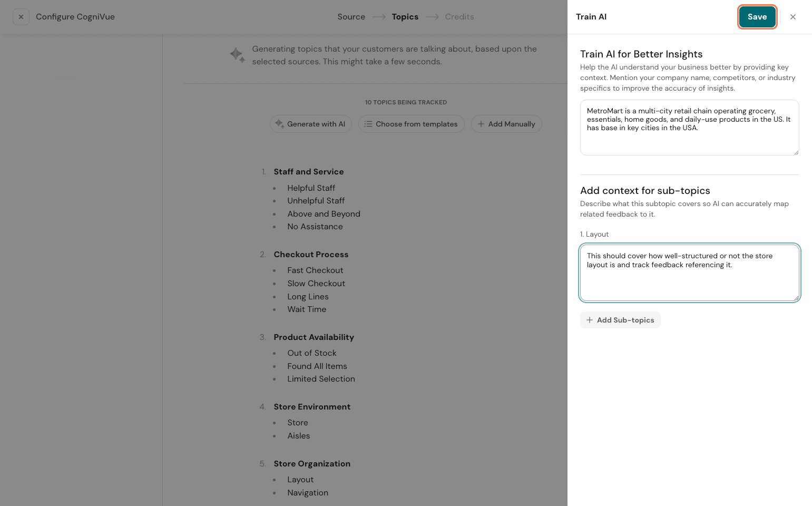Click the Layout sub-topic in Store Organization
812x506 pixels.
[x=300, y=480]
